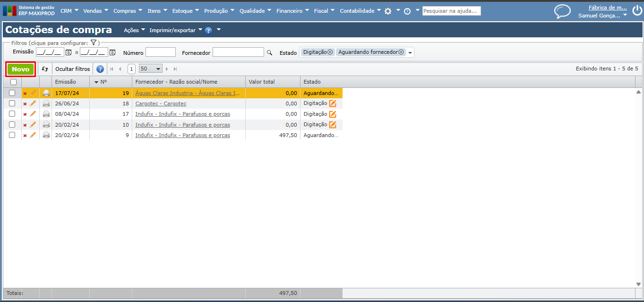Check the row for quotation 9
The height and width of the screenshot is (302, 644).
(12, 135)
